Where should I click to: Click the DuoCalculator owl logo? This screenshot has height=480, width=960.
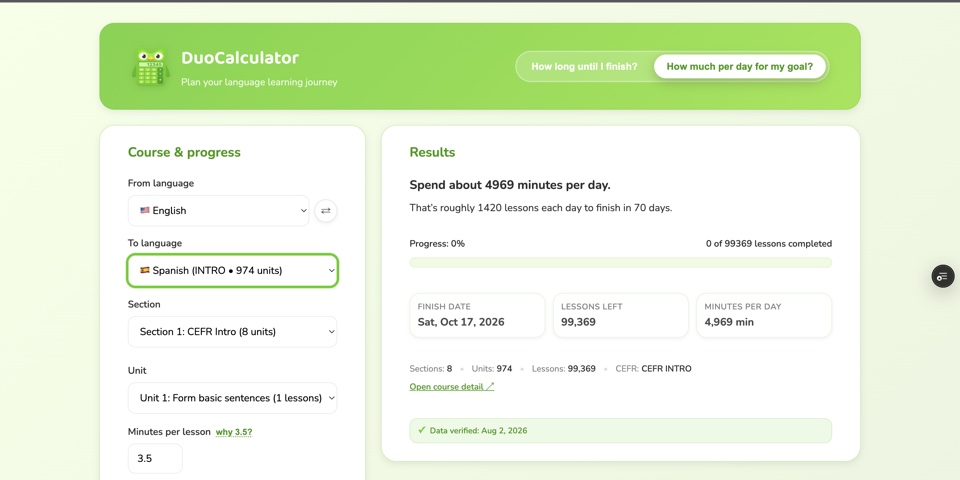151,67
